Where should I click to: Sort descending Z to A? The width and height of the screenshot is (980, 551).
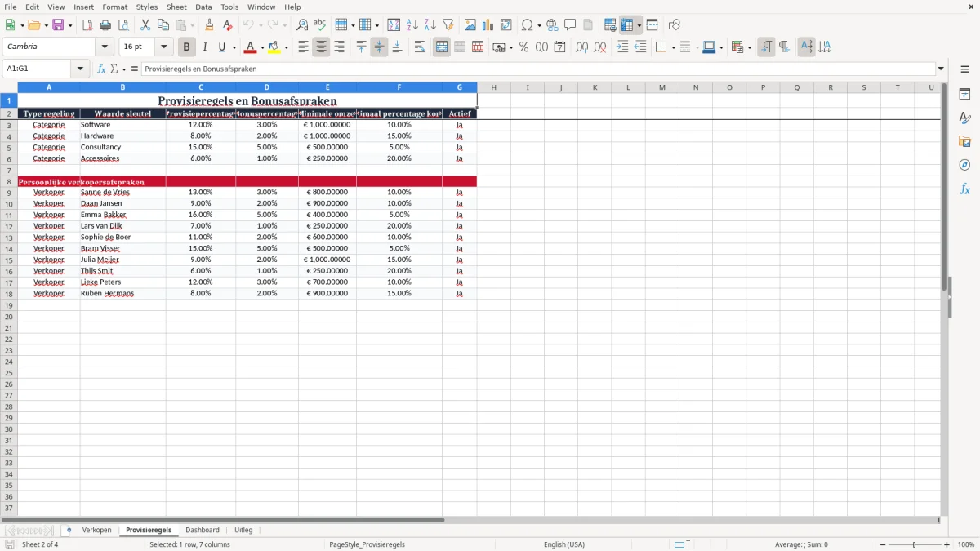pos(430,25)
